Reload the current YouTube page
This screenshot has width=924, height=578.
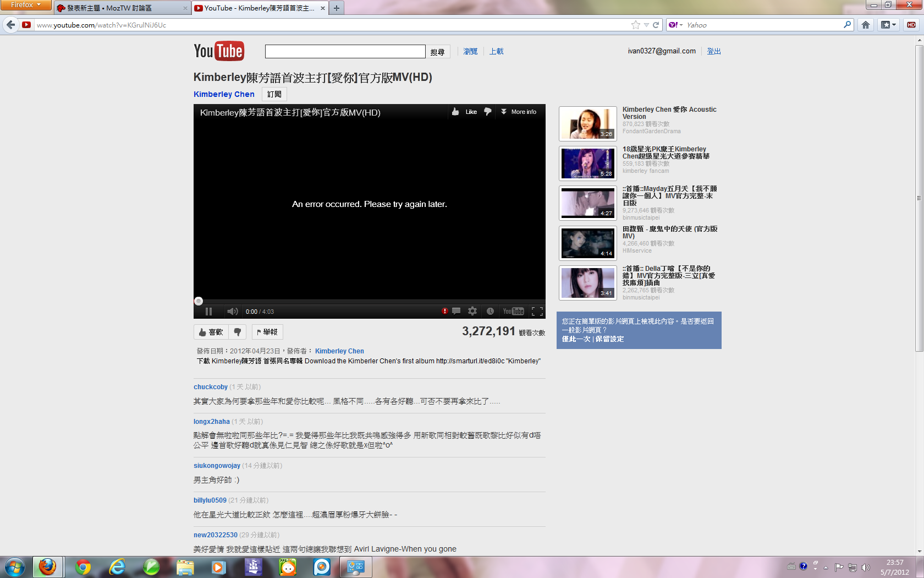coord(656,25)
